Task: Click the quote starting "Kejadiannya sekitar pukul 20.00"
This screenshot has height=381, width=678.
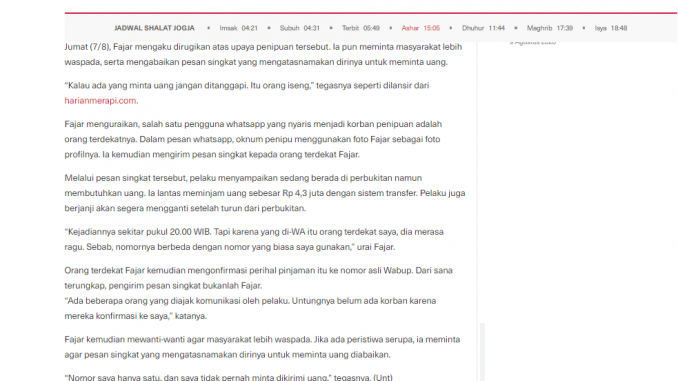Action: pyautogui.click(x=254, y=240)
